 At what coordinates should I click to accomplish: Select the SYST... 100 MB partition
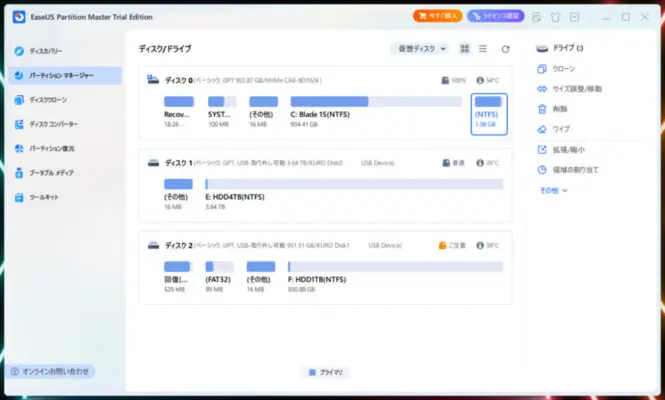[x=221, y=112]
